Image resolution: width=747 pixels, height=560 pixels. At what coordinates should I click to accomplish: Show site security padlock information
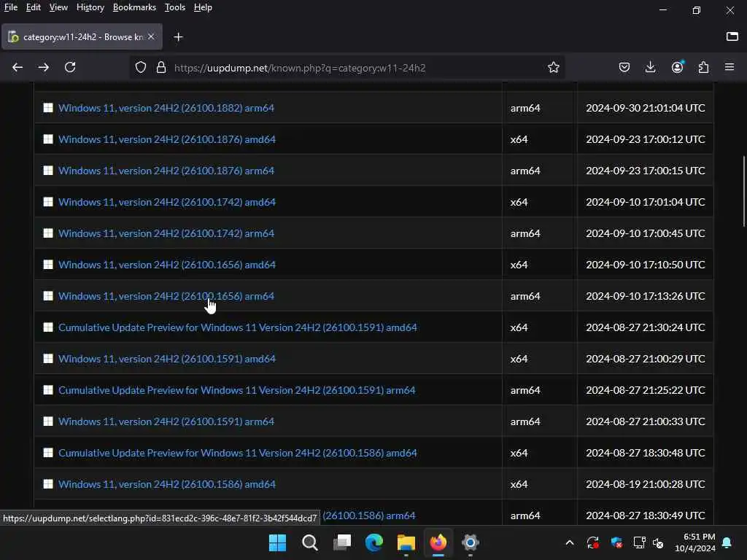[x=161, y=68]
